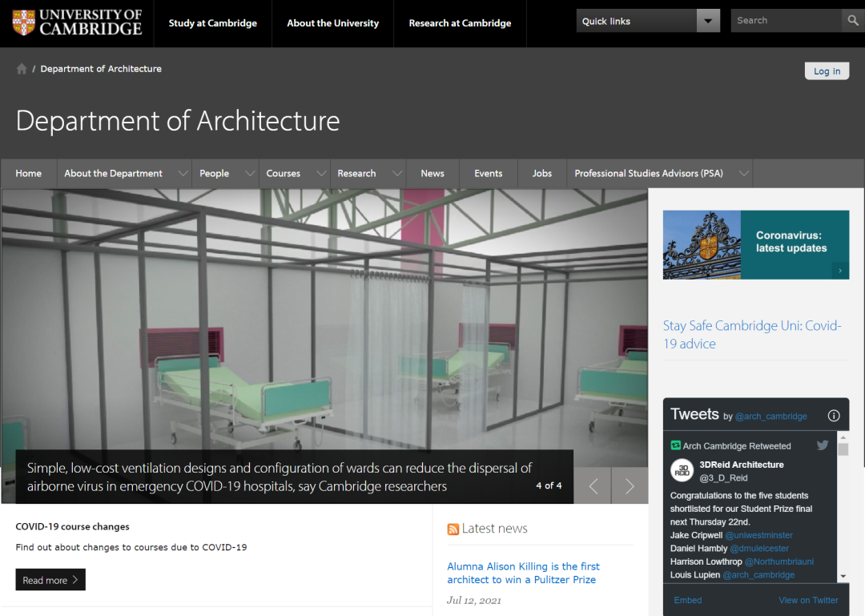Open the Jobs nav item
The image size is (865, 616).
click(x=541, y=173)
